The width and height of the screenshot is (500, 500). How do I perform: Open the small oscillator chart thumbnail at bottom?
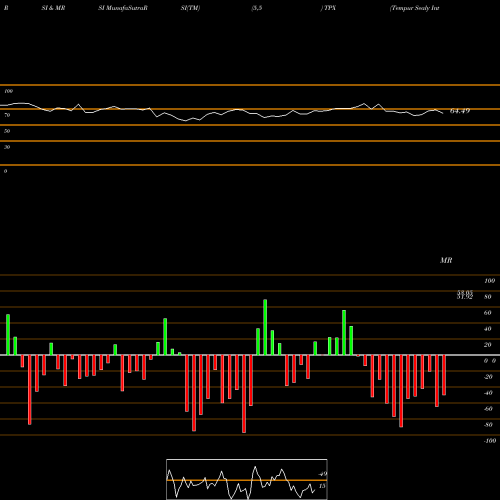pyautogui.click(x=247, y=479)
